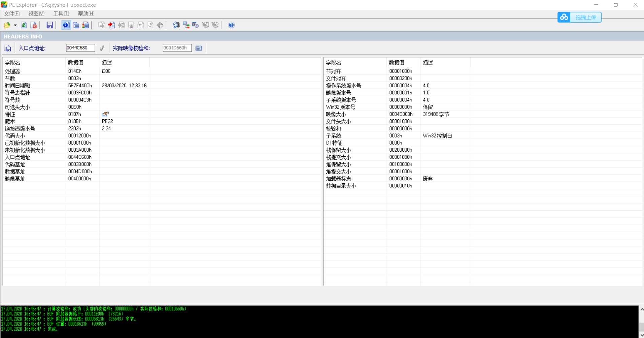
Task: Click the left table 字段名 column header
Action: (x=34, y=62)
